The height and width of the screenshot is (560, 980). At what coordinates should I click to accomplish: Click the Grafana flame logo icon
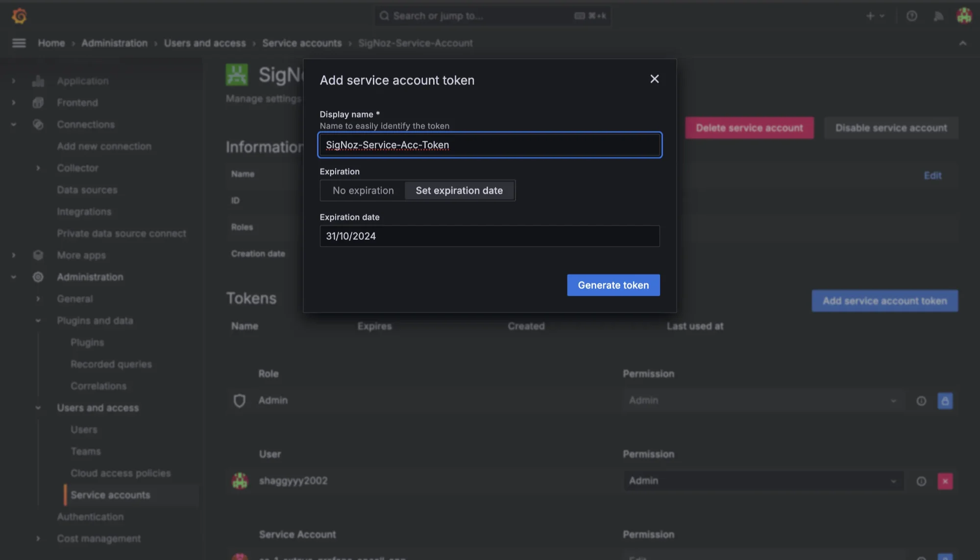pyautogui.click(x=18, y=15)
